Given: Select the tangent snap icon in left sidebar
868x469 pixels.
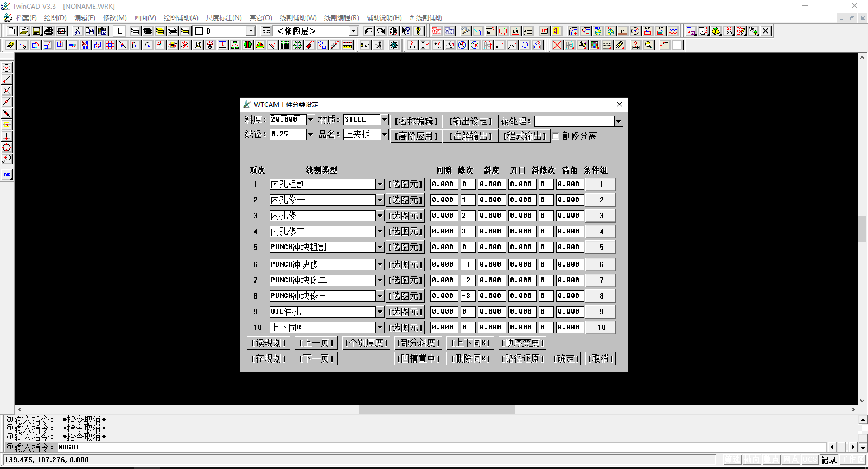Looking at the screenshot, I should pos(7,159).
